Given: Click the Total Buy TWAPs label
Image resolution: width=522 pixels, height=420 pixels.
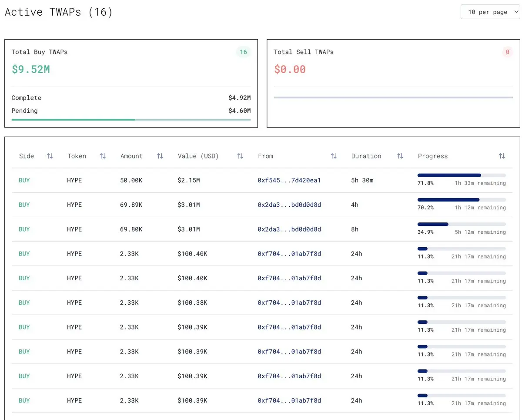Looking at the screenshot, I should click(x=40, y=52).
